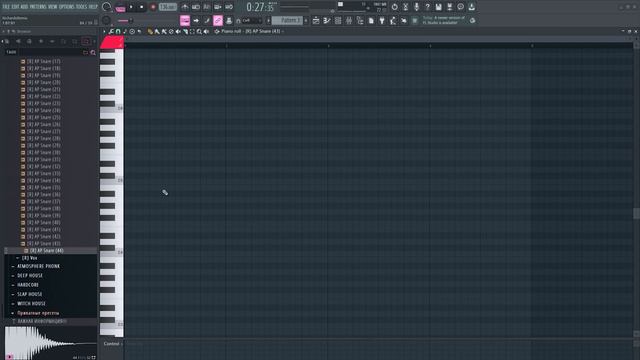Viewport: 640px width, 360px height.
Task: Select the Paint brush tool
Action: coord(157,31)
